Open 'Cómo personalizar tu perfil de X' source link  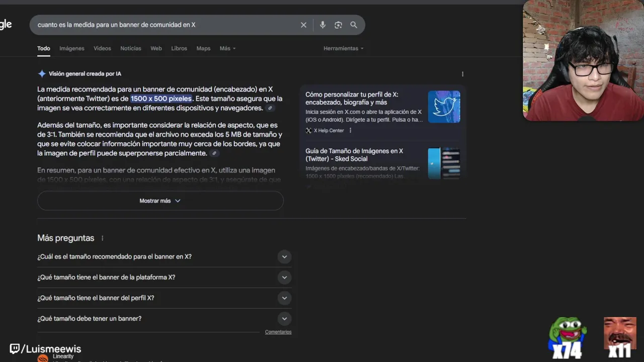point(352,98)
